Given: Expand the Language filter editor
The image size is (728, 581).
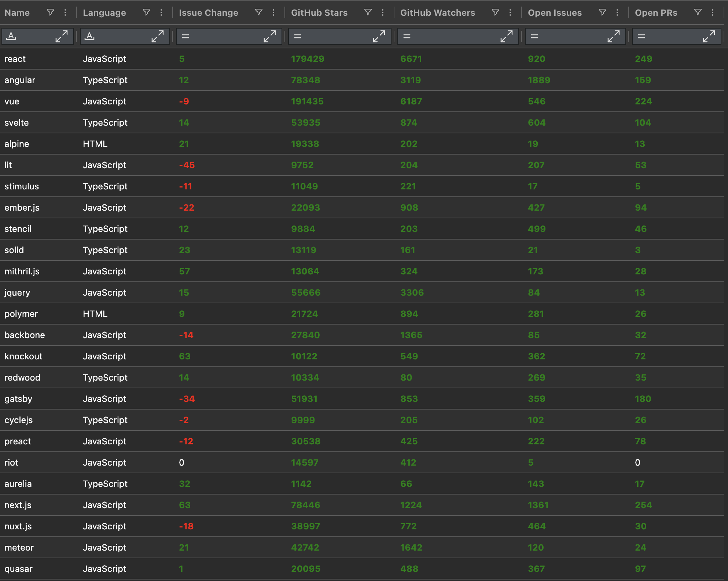Looking at the screenshot, I should [x=158, y=36].
